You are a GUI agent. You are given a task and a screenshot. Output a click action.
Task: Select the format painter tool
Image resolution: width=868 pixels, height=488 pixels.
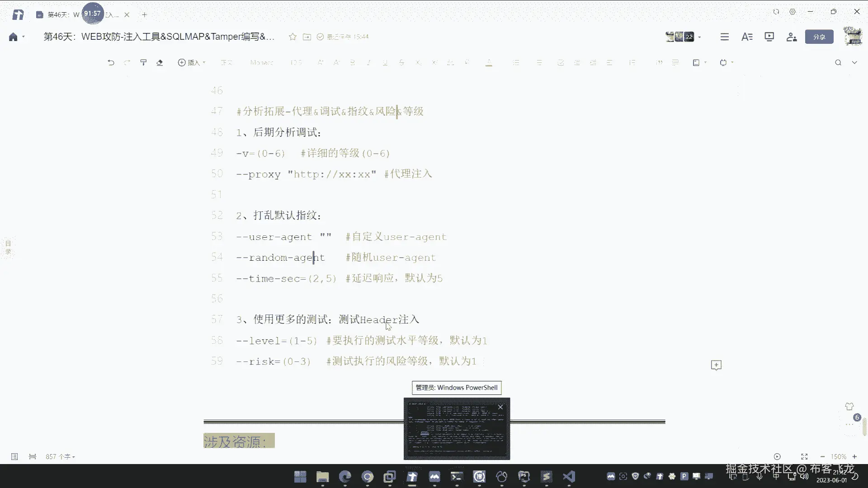click(143, 63)
